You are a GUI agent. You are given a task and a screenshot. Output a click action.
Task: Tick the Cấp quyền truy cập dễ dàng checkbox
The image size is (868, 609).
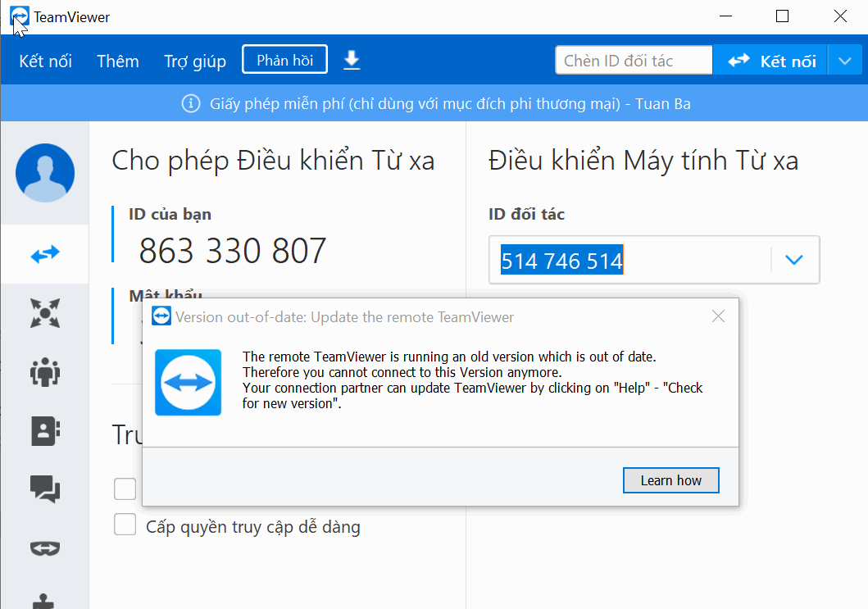coord(125,525)
